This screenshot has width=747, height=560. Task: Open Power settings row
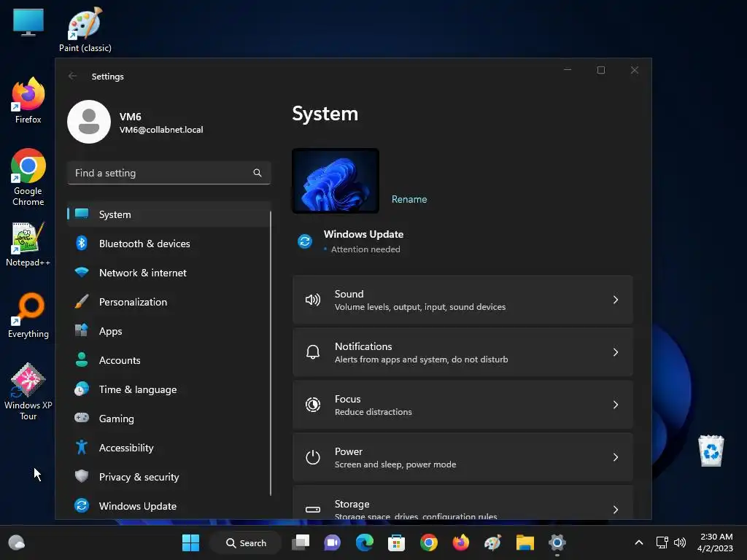pyautogui.click(x=462, y=457)
